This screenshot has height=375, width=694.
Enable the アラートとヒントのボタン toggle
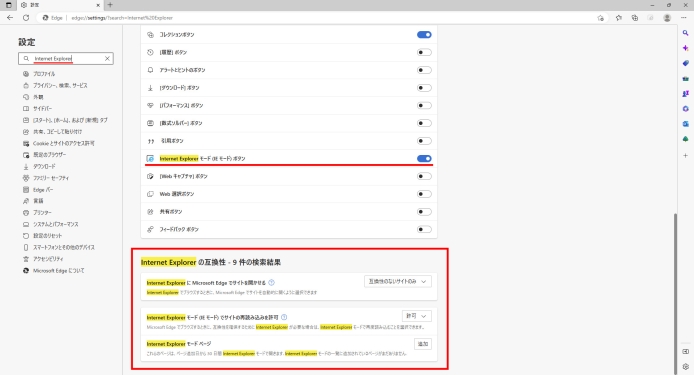coord(424,70)
